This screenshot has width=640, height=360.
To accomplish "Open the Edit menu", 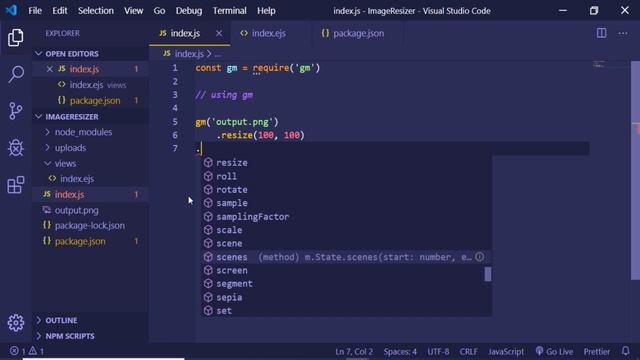I will tap(60, 11).
